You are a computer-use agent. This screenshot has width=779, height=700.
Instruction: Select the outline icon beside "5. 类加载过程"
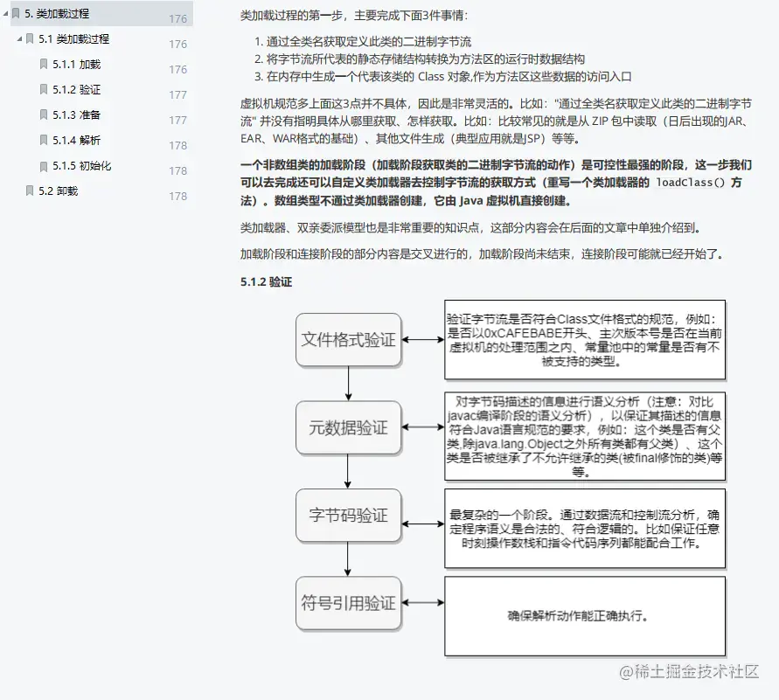17,14
